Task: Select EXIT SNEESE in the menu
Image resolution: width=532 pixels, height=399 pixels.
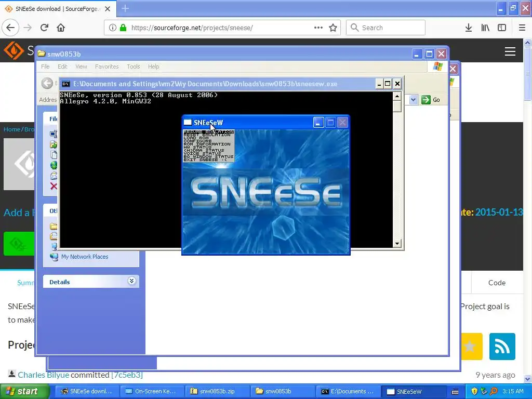Action: (205, 160)
